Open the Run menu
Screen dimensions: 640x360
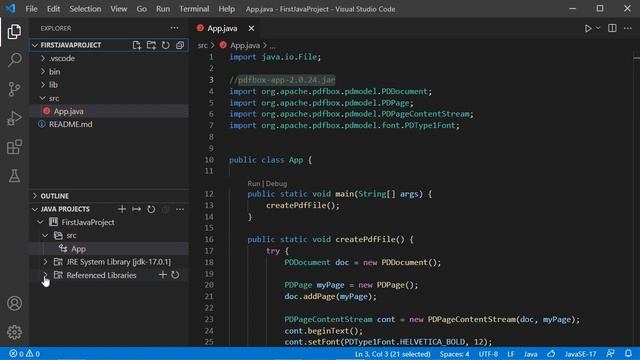pyautogui.click(x=163, y=9)
